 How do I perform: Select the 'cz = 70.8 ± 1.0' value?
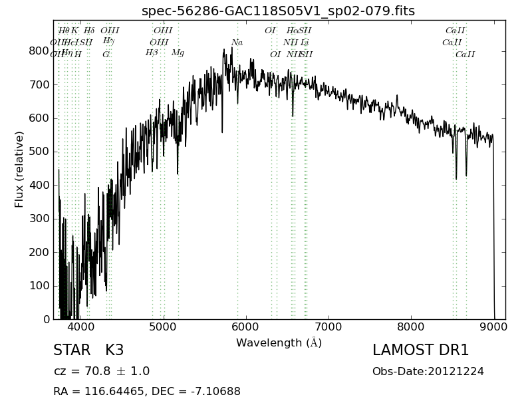102,371
